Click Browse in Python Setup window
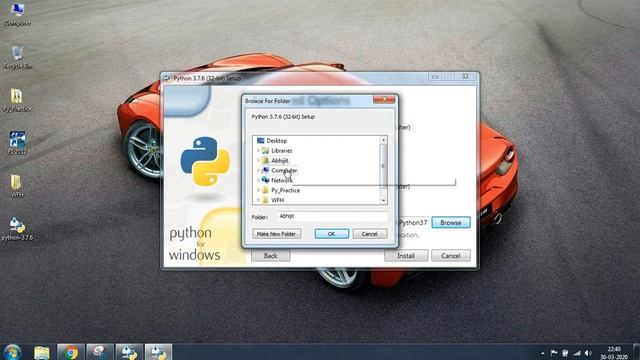Screen dimensions: 640x360 coord(451,222)
